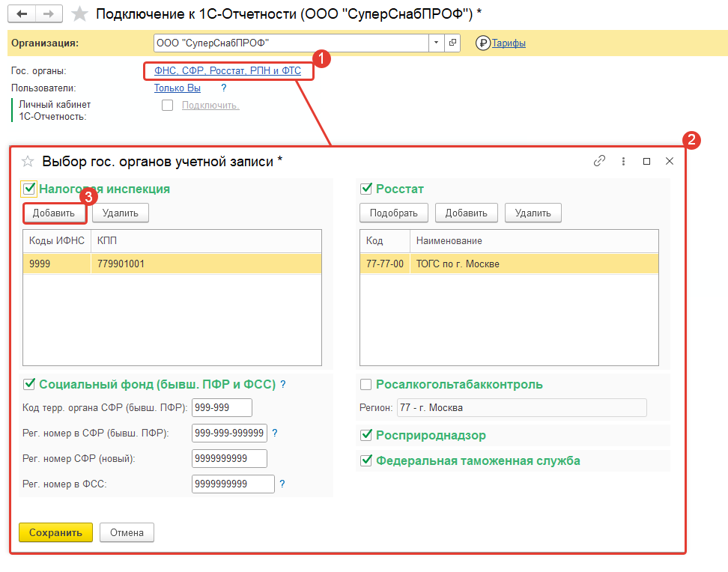Add the connection form to favorites star
The height and width of the screenshot is (572, 728).
coord(79,14)
